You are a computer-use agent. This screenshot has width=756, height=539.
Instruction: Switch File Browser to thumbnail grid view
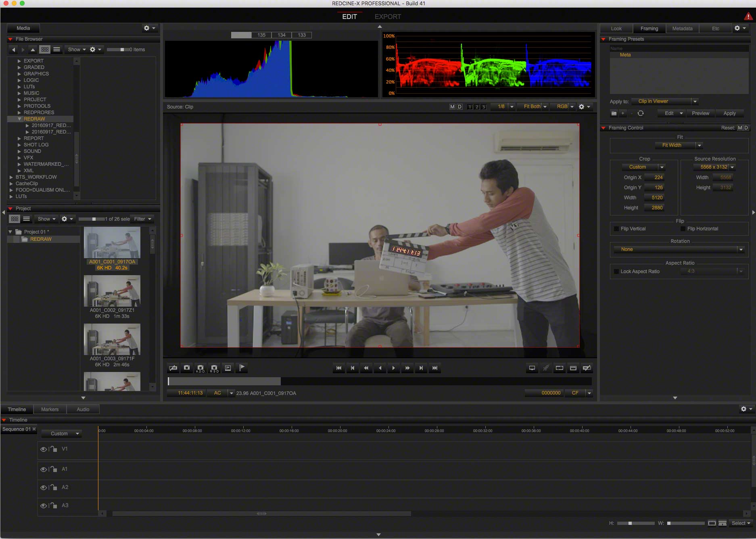(45, 50)
